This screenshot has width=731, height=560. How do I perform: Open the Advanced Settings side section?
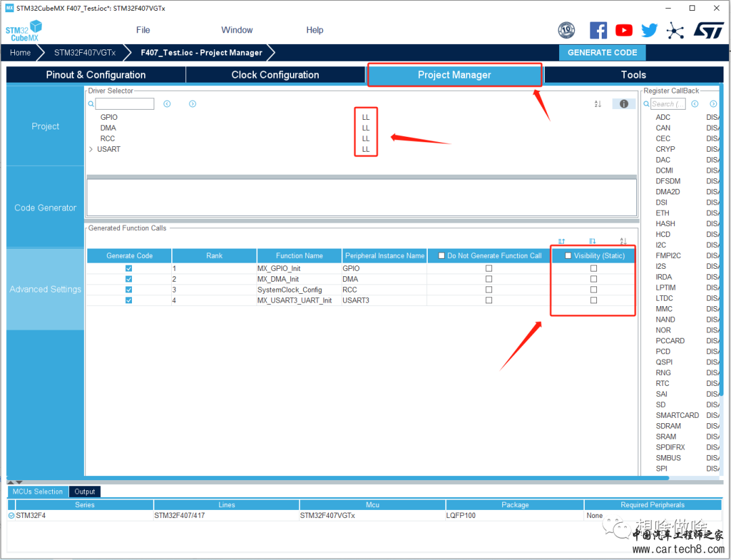coord(45,289)
